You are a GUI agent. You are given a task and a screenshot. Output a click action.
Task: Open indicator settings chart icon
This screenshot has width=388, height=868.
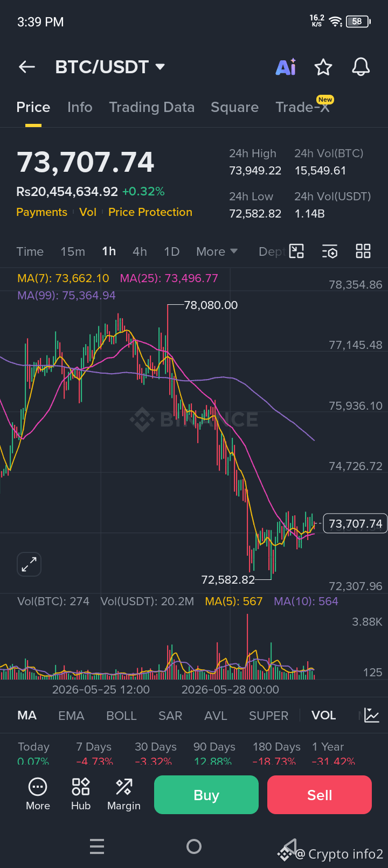pyautogui.click(x=372, y=715)
